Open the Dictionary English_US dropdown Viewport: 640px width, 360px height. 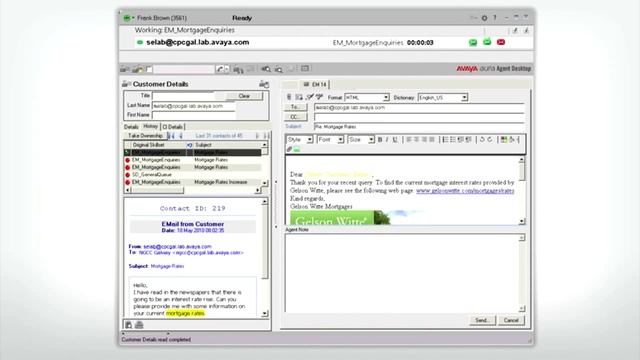(464, 98)
